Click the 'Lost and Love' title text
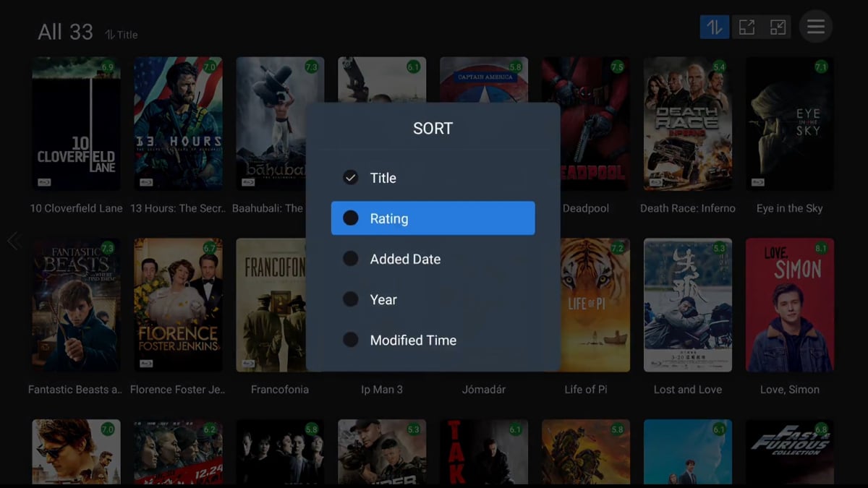This screenshot has width=868, height=488. pyautogui.click(x=688, y=389)
